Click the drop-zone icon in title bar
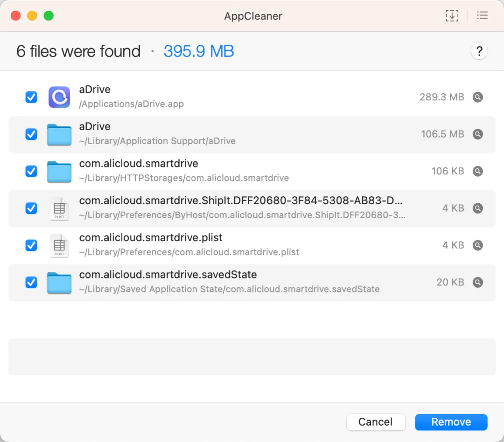Screen dimensions: 504x442 [x=452, y=15]
